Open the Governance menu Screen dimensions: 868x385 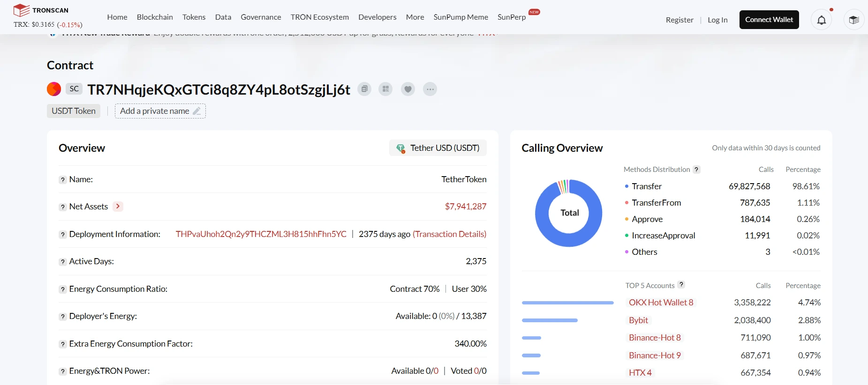(x=261, y=17)
